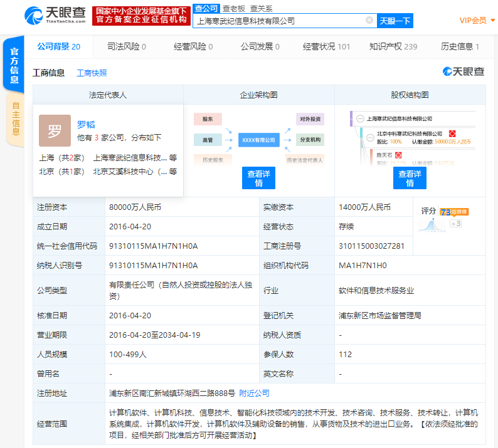Open the 知识产权 239 tab
This screenshot has width=498, height=448.
point(393,46)
